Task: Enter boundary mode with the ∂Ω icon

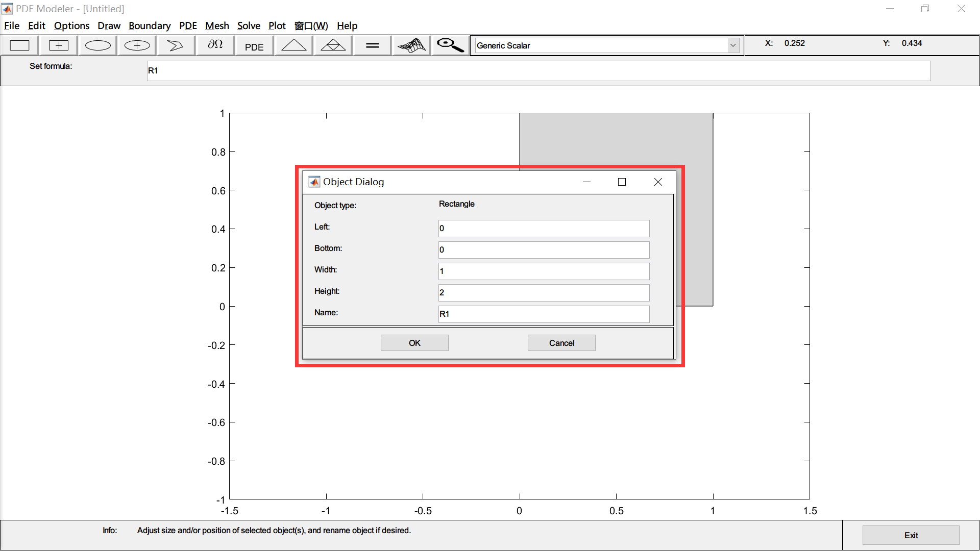Action: [214, 45]
